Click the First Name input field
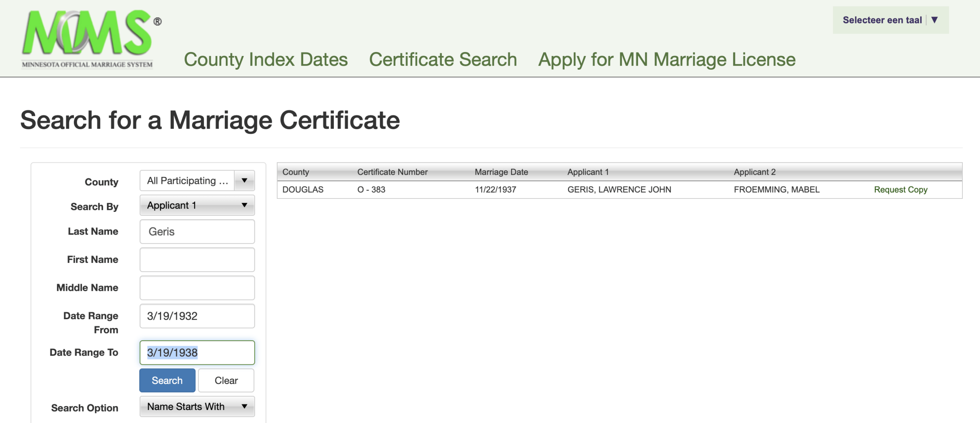980x423 pixels. [197, 260]
